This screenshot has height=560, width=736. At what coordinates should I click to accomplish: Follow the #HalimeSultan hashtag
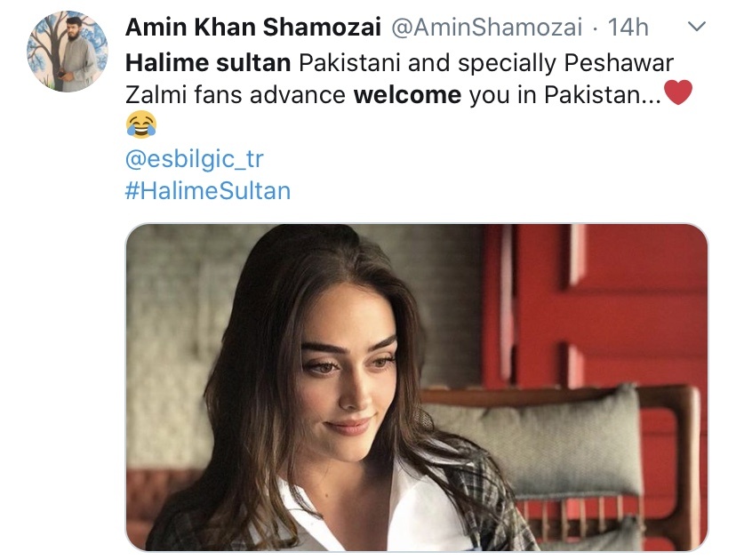click(x=208, y=191)
